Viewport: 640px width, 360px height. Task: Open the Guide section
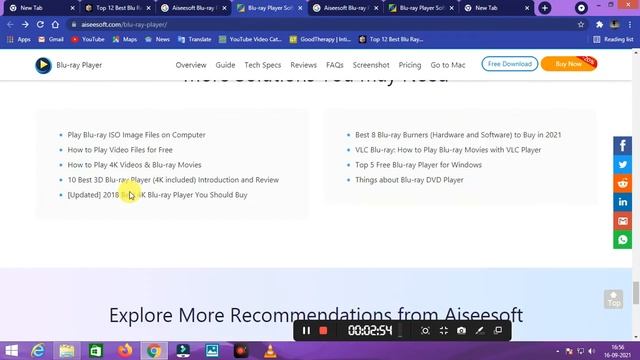pos(225,65)
